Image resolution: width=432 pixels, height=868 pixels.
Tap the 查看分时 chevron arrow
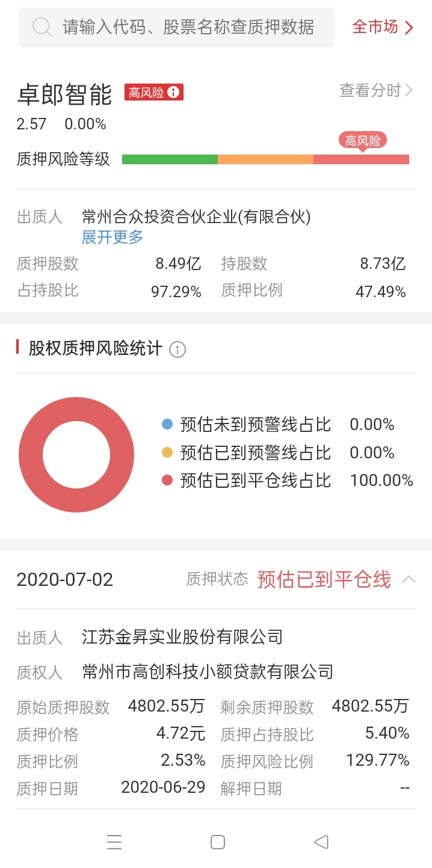(409, 91)
